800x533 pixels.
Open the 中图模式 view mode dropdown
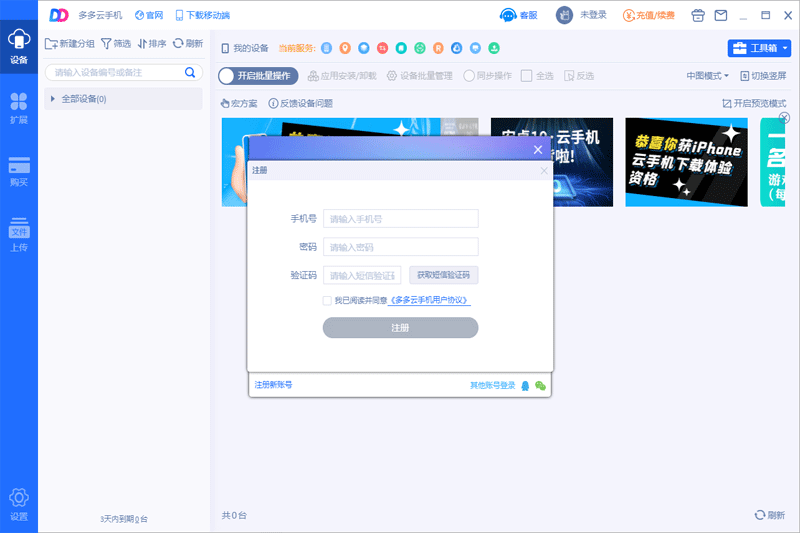pos(707,75)
